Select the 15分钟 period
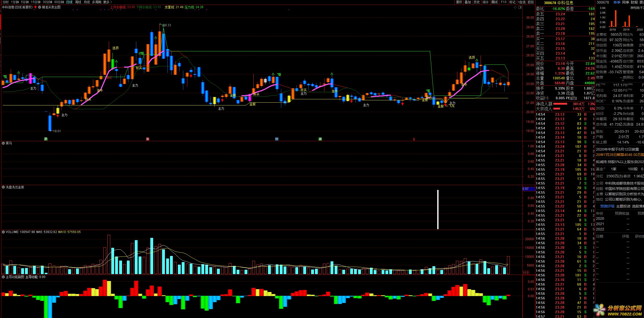644x318 pixels. click(36, 2)
